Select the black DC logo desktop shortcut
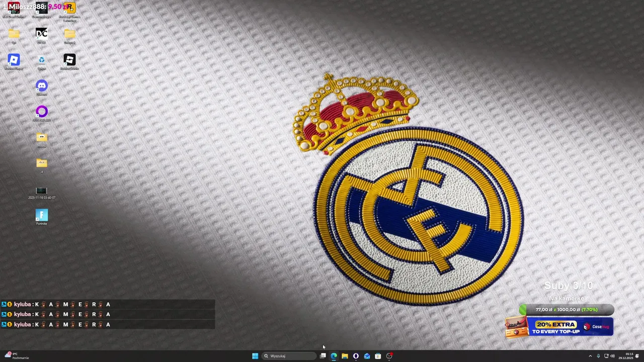This screenshot has height=362, width=644. click(x=42, y=36)
